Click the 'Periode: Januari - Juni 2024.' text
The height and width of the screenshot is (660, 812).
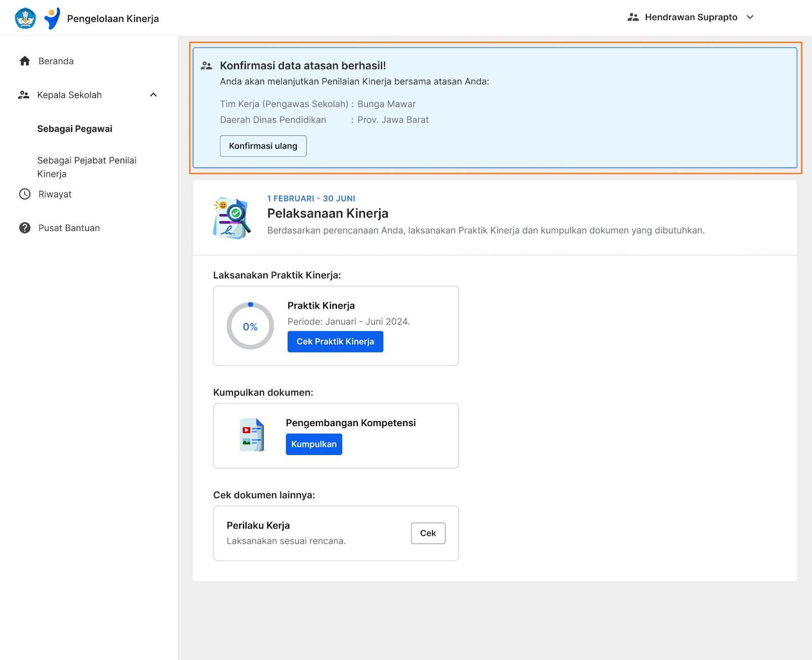coord(349,322)
